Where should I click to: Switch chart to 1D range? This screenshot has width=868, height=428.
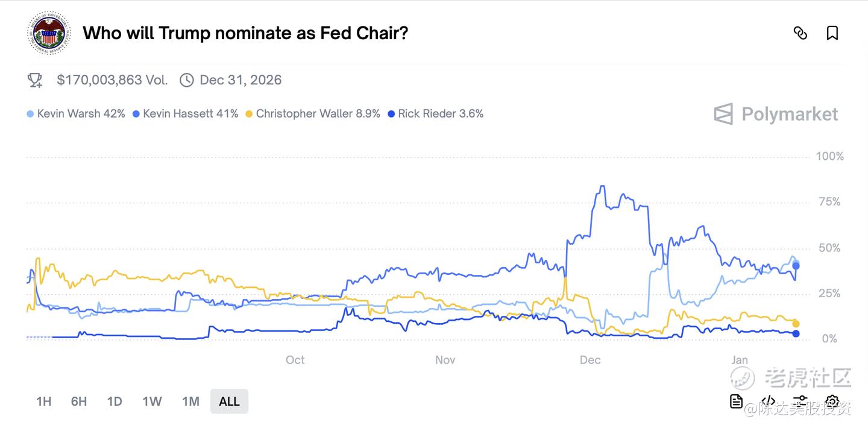[115, 401]
